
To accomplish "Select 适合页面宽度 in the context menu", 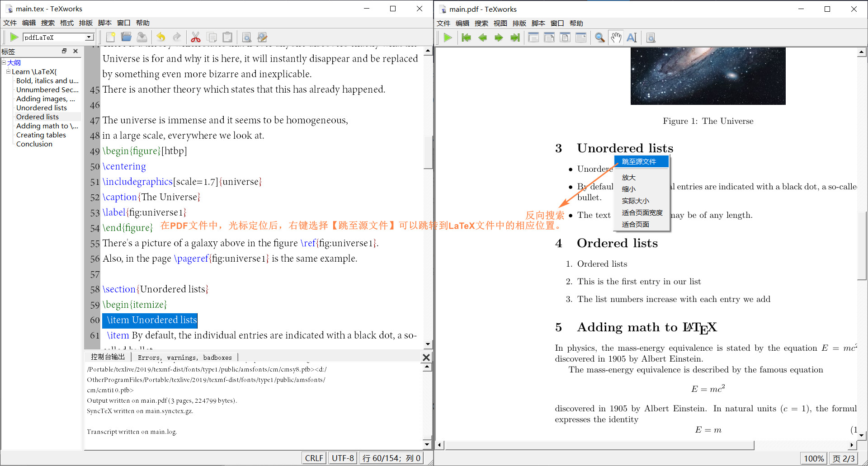I will 642,212.
